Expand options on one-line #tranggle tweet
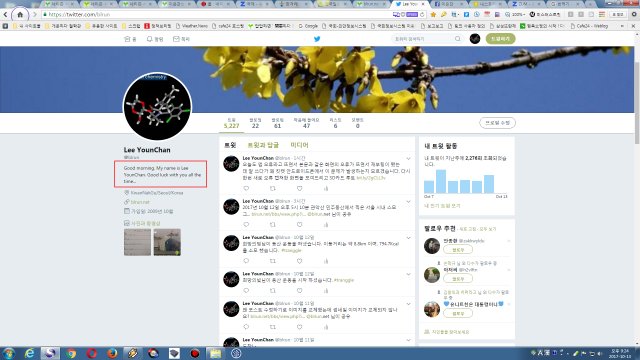The image size is (640, 360). click(x=408, y=274)
